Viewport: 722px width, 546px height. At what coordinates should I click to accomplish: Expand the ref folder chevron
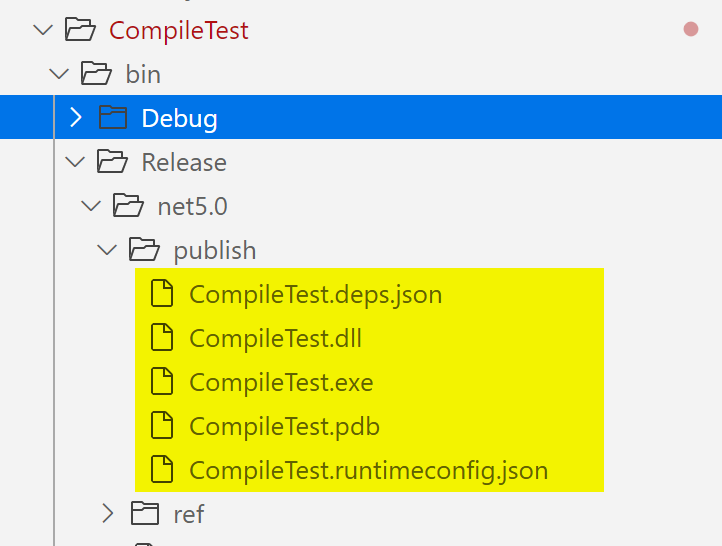[x=107, y=514]
